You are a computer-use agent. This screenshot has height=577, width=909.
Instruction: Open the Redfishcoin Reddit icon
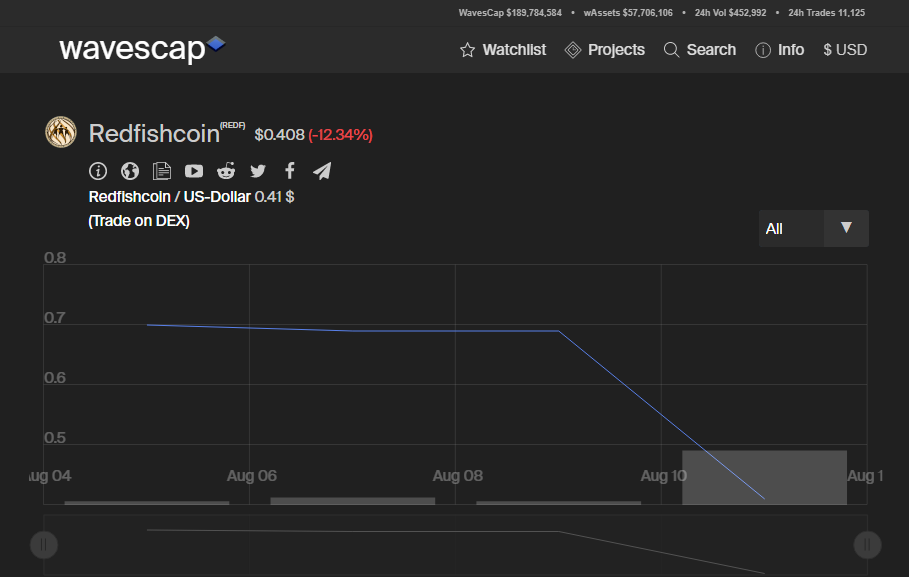pos(226,171)
